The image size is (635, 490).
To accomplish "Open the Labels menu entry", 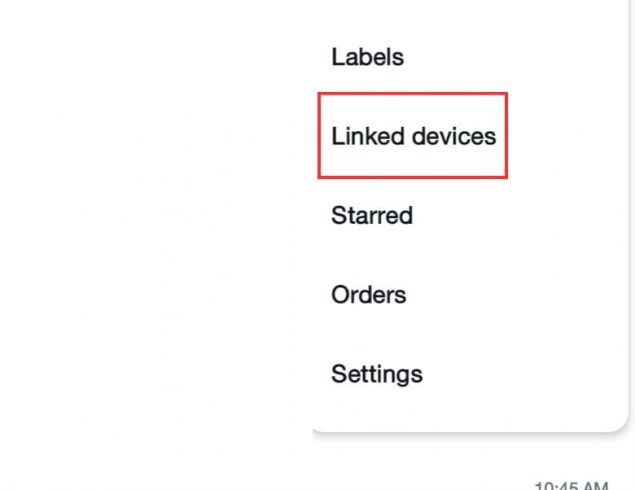I will point(367,57).
